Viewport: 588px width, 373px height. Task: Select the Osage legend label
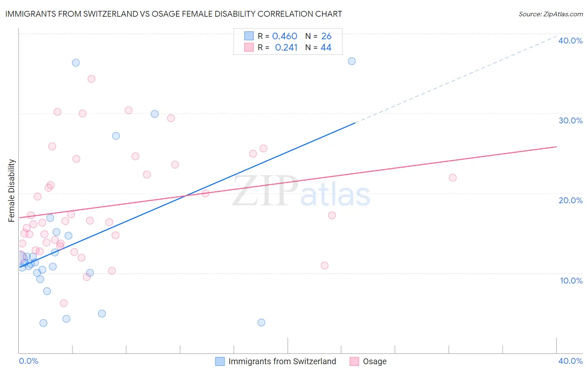click(375, 361)
